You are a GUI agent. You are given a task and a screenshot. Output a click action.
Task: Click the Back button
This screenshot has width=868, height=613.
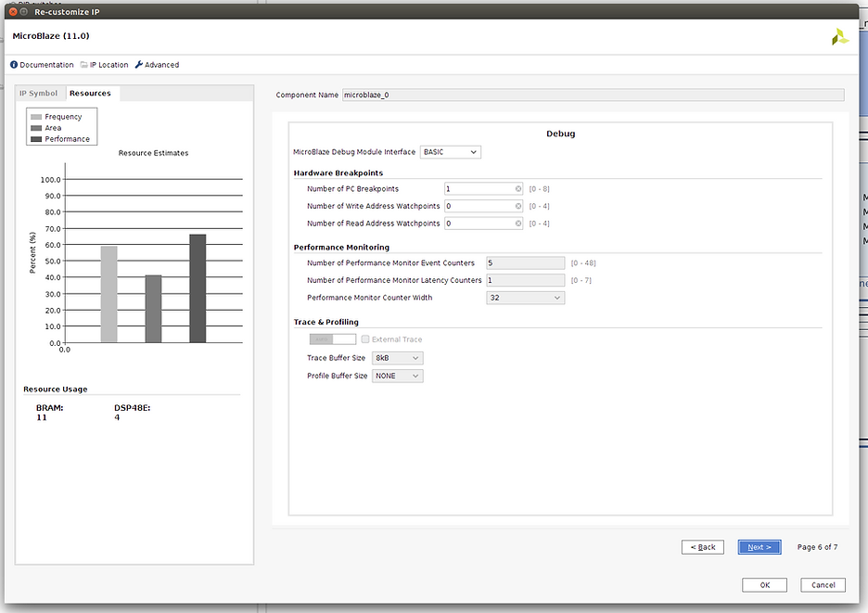(703, 547)
